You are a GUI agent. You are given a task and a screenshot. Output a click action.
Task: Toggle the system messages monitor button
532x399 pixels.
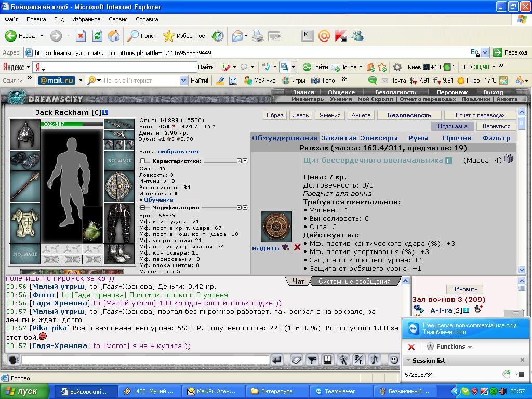[327, 360]
